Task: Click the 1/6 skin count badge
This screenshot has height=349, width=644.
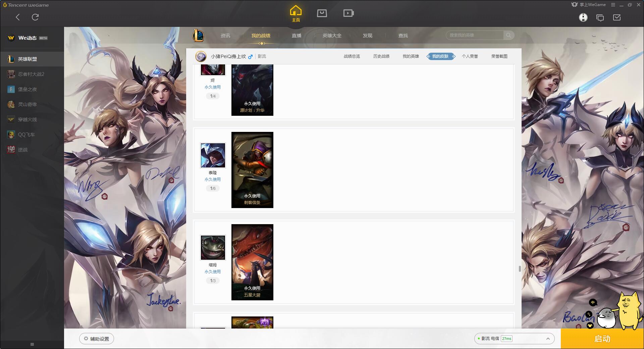Action: coord(213,189)
